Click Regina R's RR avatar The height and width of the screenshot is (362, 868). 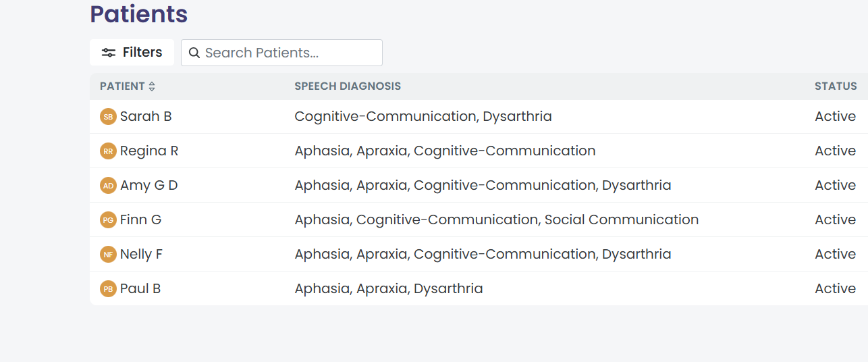(x=108, y=151)
